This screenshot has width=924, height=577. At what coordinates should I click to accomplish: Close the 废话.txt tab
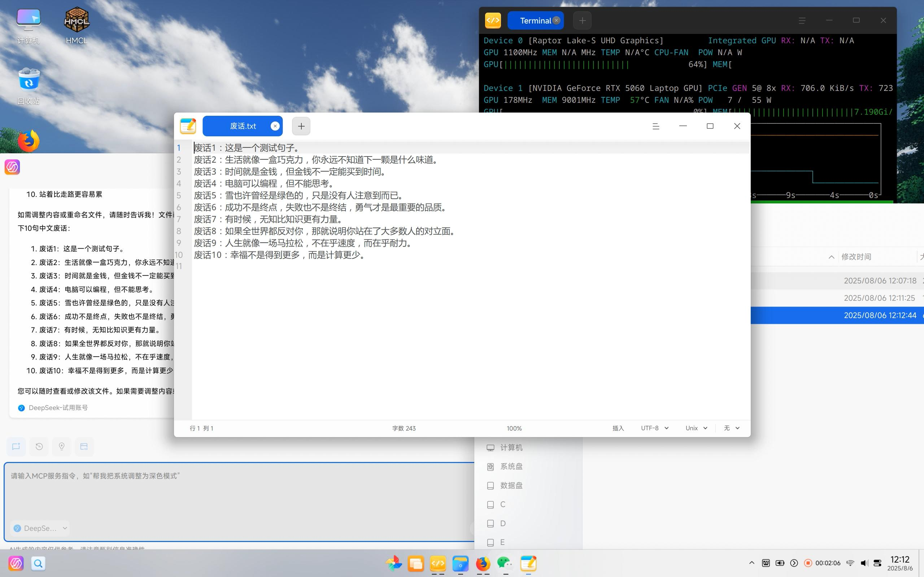point(275,126)
